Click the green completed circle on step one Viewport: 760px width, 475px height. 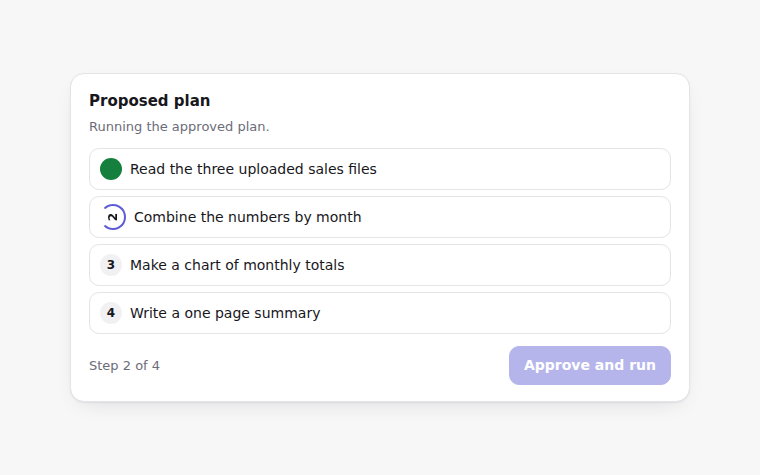(111, 169)
